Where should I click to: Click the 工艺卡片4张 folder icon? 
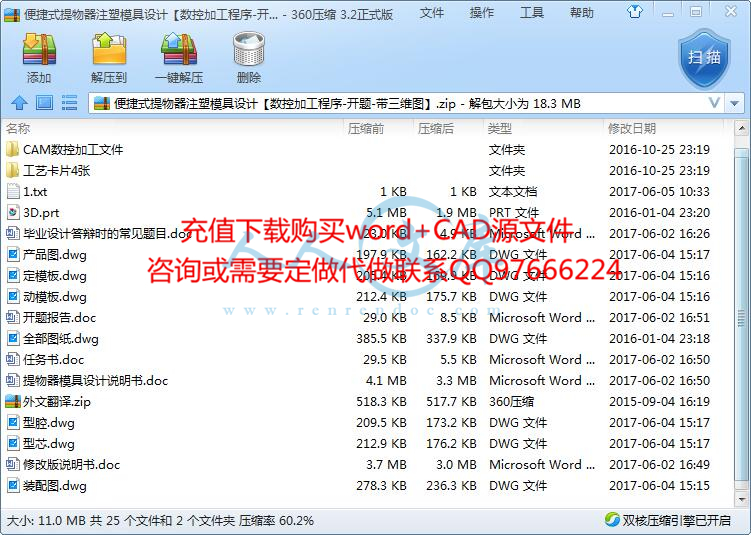(x=13, y=171)
